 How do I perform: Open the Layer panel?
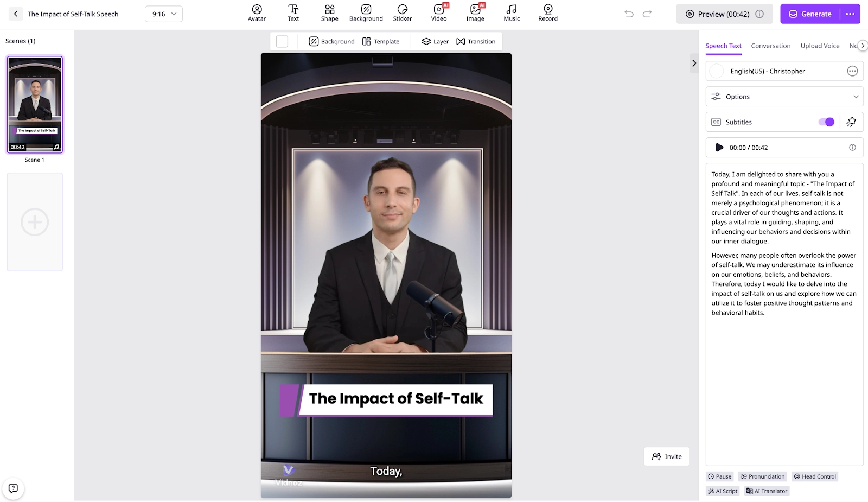[435, 41]
